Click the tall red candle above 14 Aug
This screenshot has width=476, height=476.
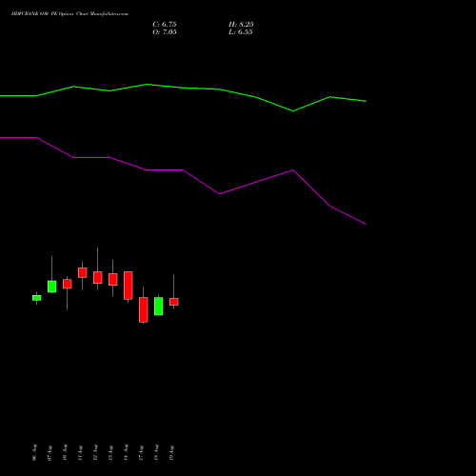point(129,286)
